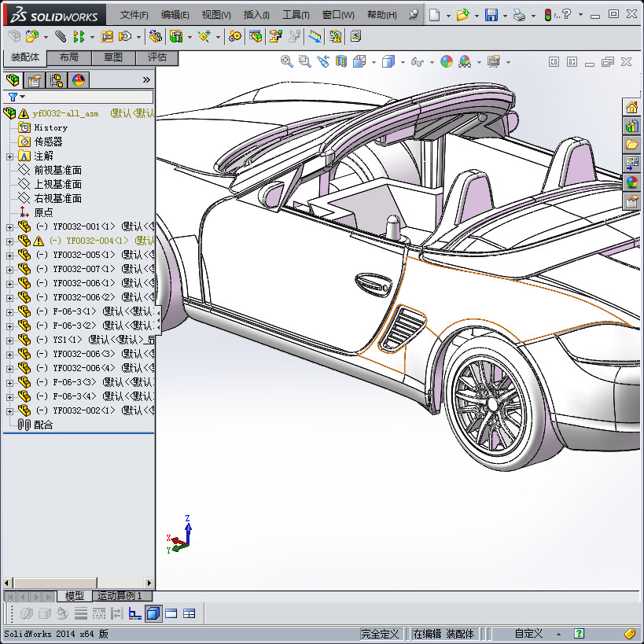
Task: Open the dropdown arrow beside the Open icon
Action: tap(477, 16)
